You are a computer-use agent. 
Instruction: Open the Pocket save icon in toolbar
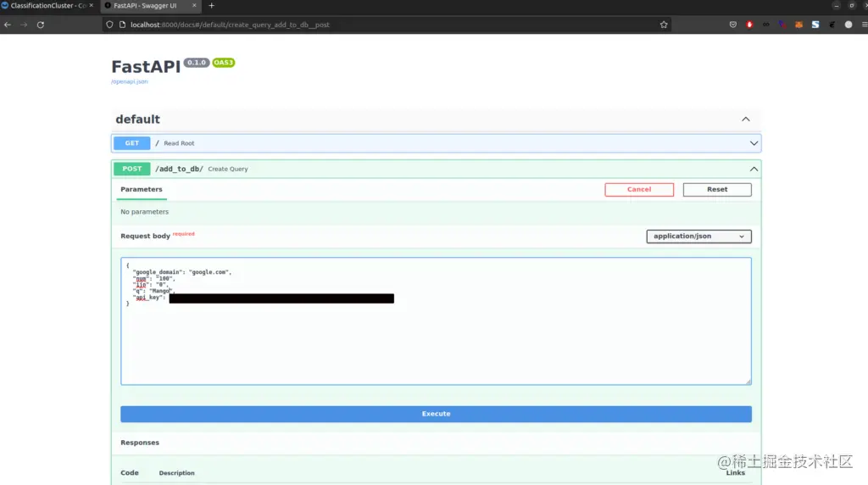(733, 25)
